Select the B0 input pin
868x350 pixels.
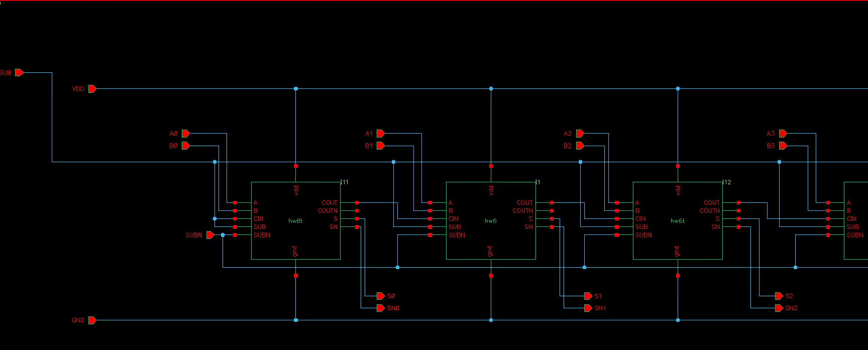(x=185, y=146)
